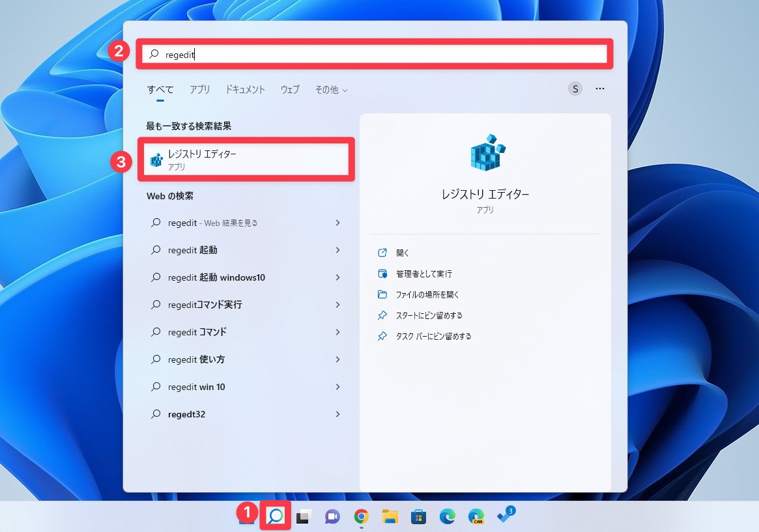
Task: Click the regedit search input field
Action: click(x=375, y=54)
